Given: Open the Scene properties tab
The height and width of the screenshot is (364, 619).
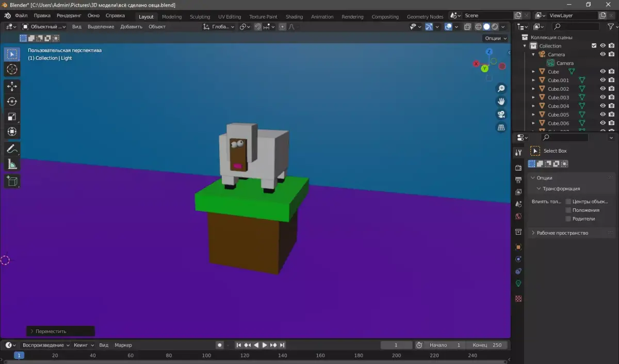Looking at the screenshot, I should (x=518, y=204).
